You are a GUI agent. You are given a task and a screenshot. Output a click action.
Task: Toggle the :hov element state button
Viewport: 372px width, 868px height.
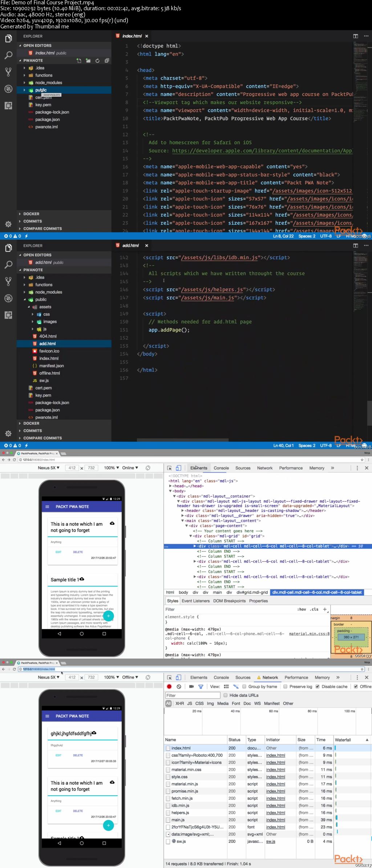point(302,609)
